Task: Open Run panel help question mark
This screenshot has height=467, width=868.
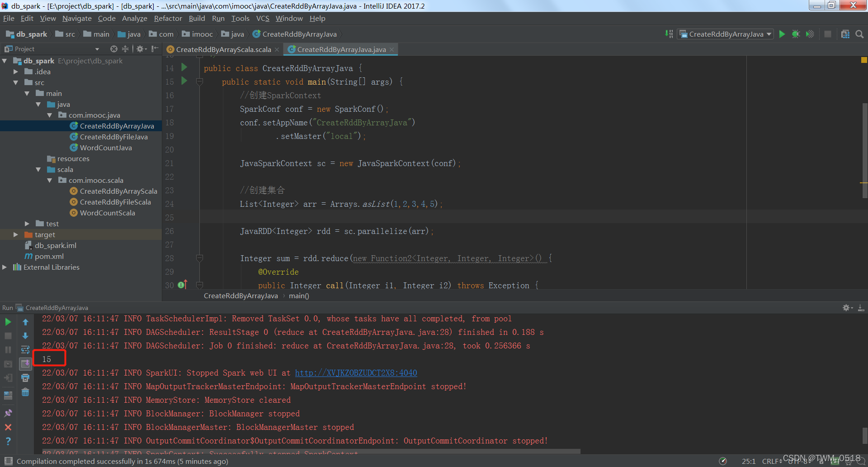Action: [8, 441]
